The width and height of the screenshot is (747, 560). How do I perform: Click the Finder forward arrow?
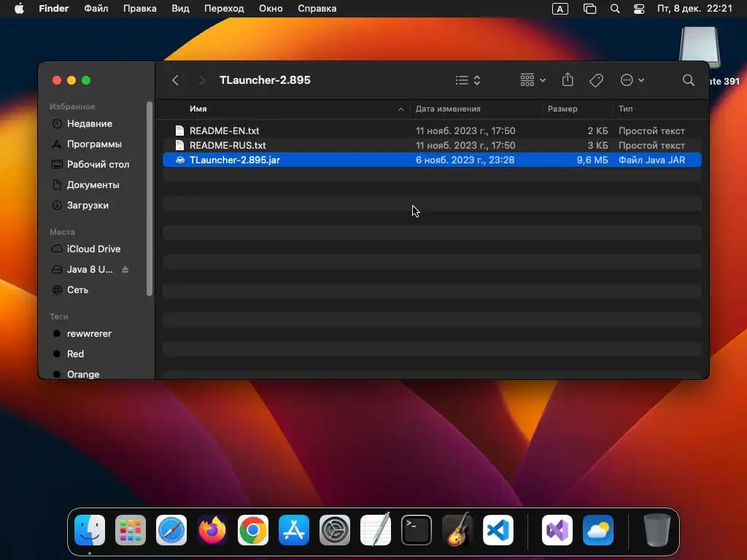tap(201, 80)
